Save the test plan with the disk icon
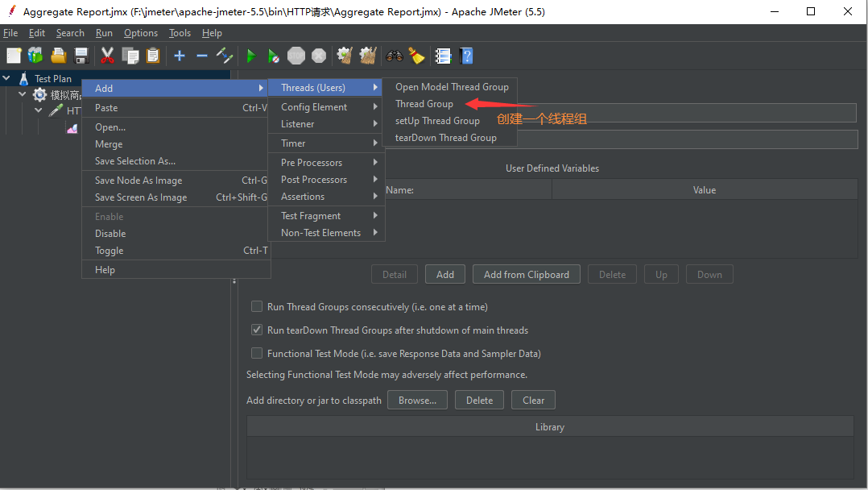 coord(81,56)
